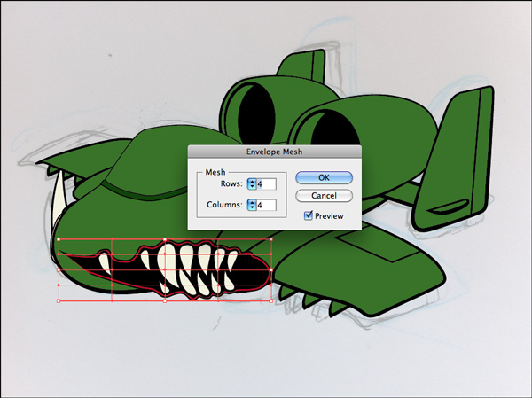Select the bottom-right mesh corner handle
The image size is (532, 398).
click(x=271, y=301)
